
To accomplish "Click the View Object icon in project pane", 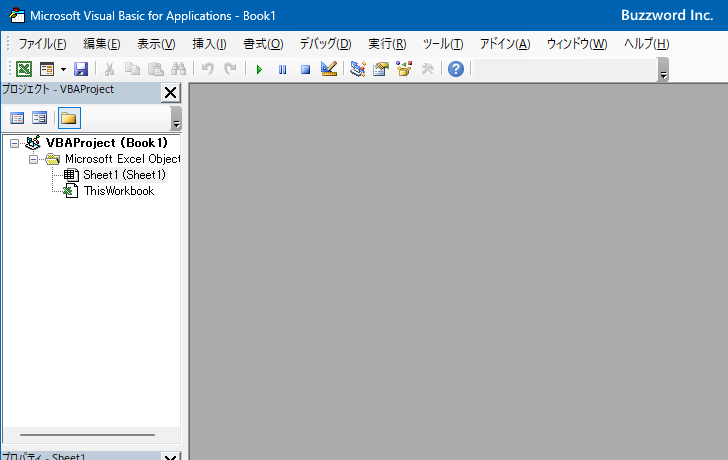I will coord(39,118).
